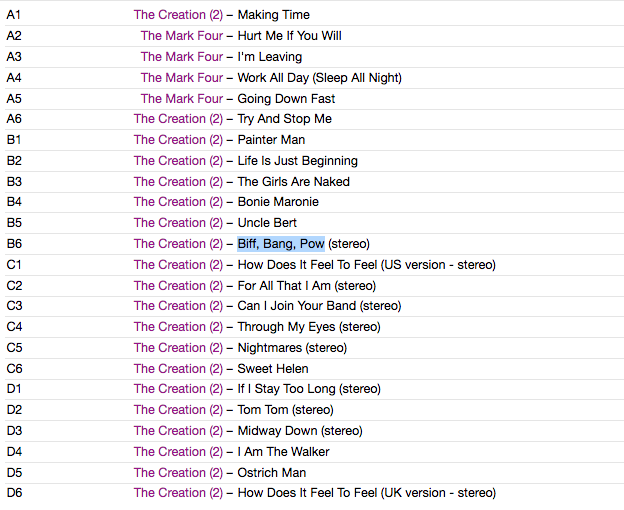Click The Mark Four link beside Going Down Fast
This screenshot has height=510, width=624.
coord(181,99)
